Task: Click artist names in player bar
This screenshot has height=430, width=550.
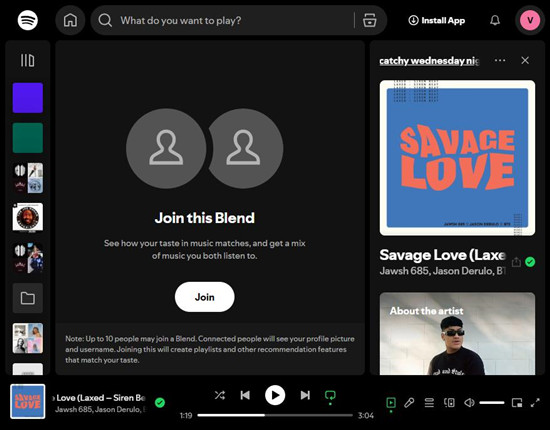Action: [100, 409]
